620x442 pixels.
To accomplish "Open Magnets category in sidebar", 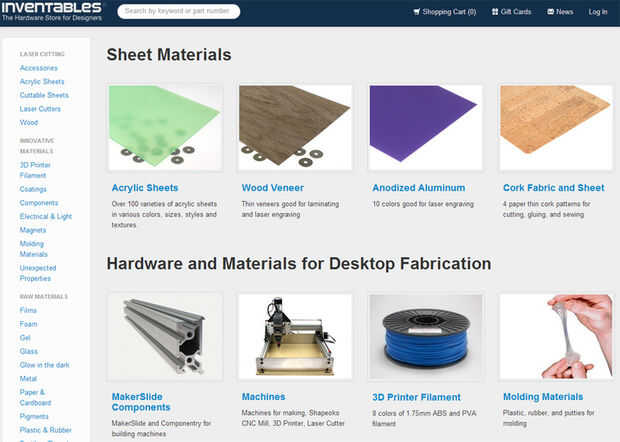I will [x=33, y=230].
